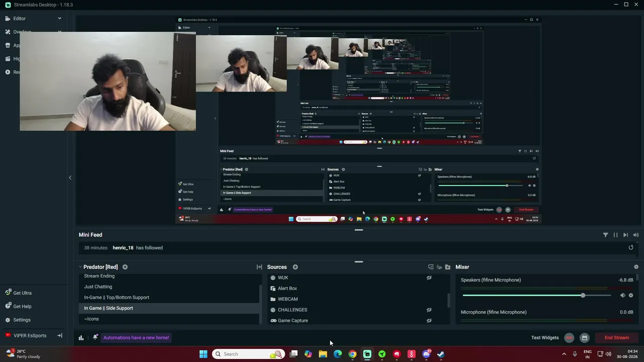Collapse the left sidebar arrow
The image size is (644, 362).
pyautogui.click(x=70, y=177)
